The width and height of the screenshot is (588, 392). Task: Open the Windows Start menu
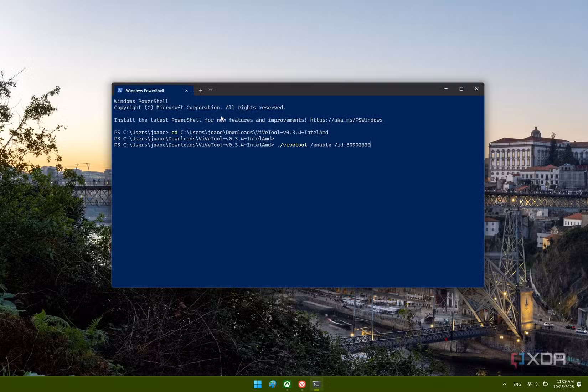[258, 384]
